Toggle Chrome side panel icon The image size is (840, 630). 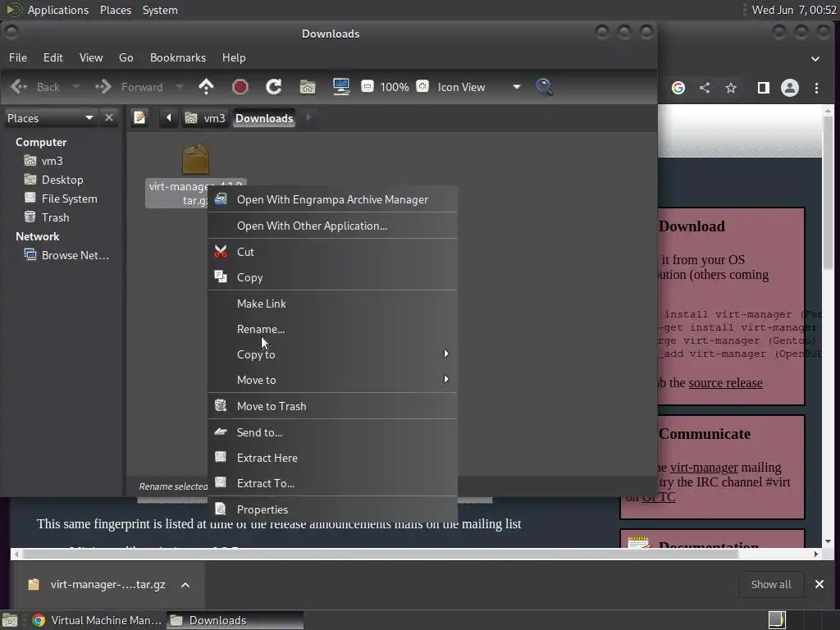[x=764, y=88]
